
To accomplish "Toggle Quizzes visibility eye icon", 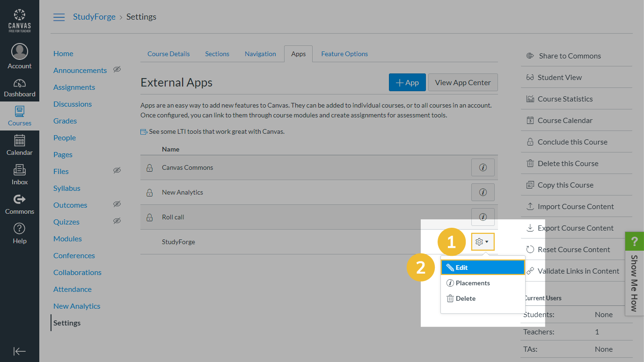I will click(x=117, y=221).
